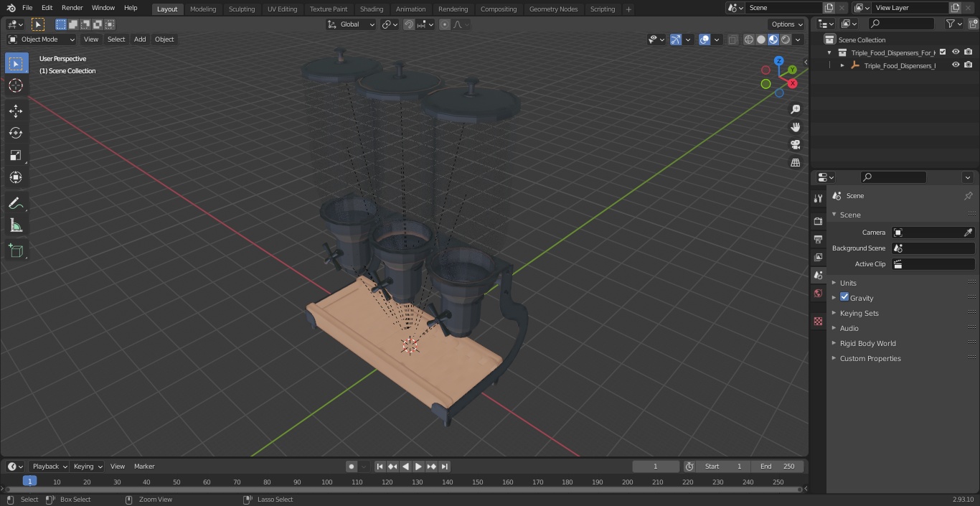Image resolution: width=980 pixels, height=506 pixels.
Task: Open the Texture properties tab
Action: [x=818, y=322]
